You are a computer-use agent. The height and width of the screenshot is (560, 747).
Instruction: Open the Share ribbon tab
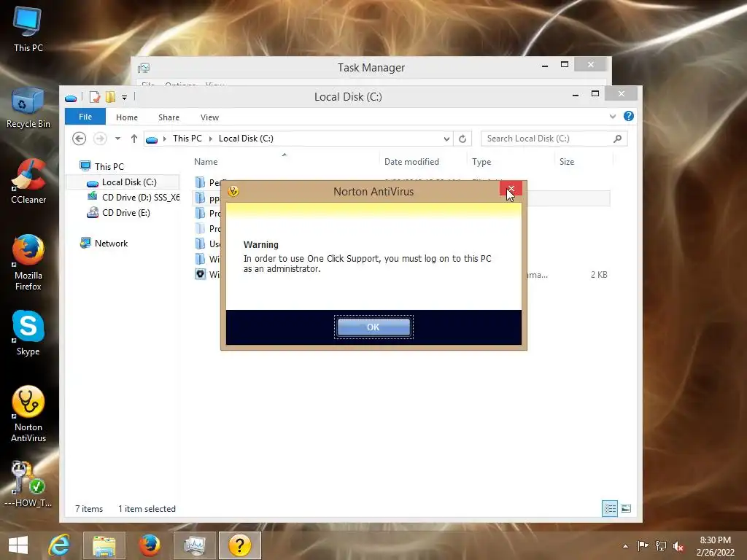point(169,117)
